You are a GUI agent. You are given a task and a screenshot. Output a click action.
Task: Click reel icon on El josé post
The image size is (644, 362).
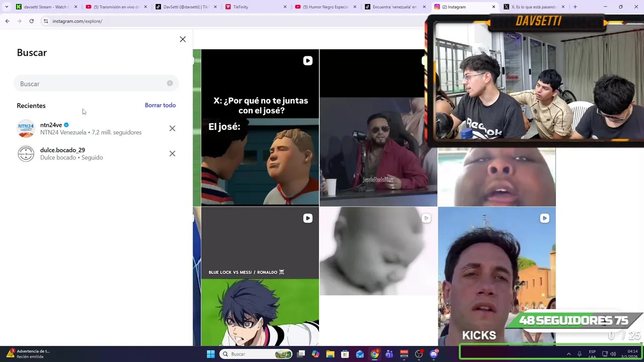point(307,61)
